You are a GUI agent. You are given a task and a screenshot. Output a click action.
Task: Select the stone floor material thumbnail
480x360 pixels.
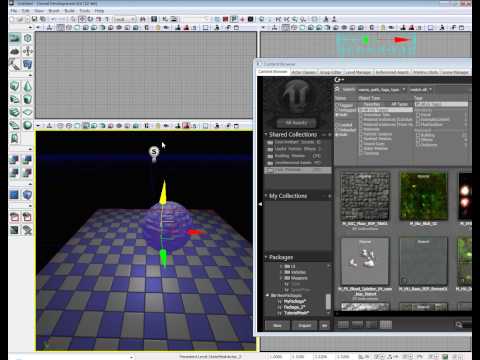pos(365,196)
